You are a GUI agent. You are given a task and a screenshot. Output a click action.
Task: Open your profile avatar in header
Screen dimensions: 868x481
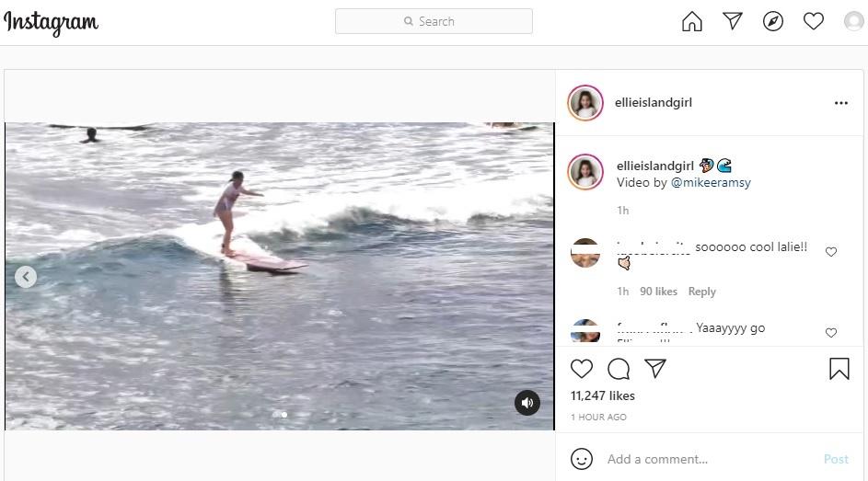[854, 21]
